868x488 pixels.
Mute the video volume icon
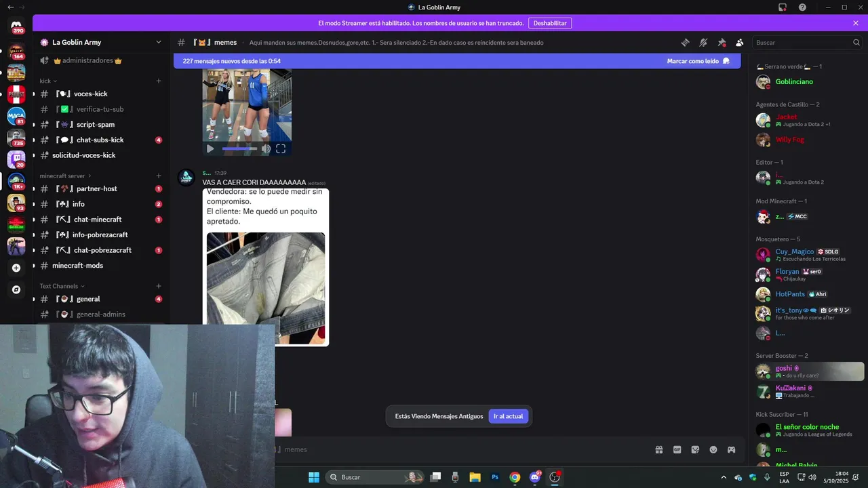pos(266,148)
